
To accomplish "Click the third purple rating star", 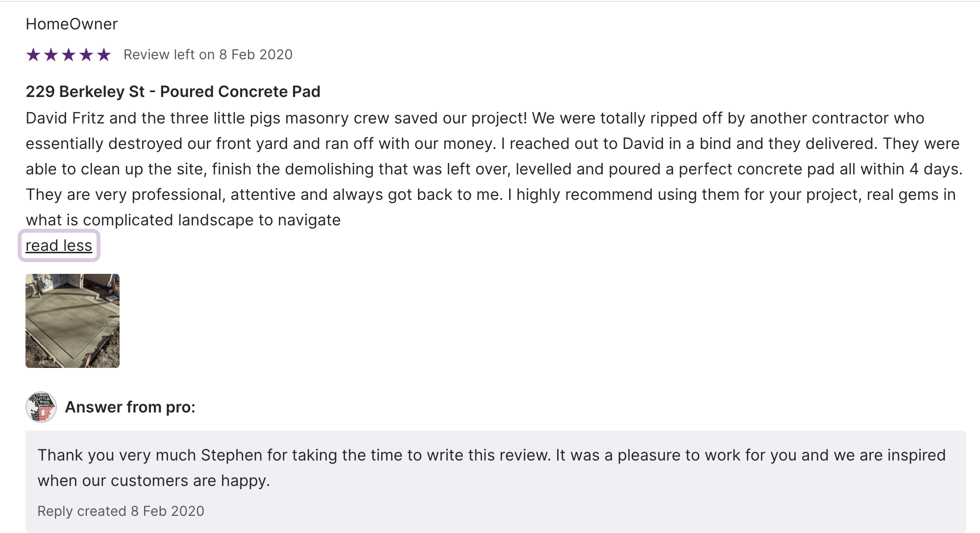I will tap(69, 54).
